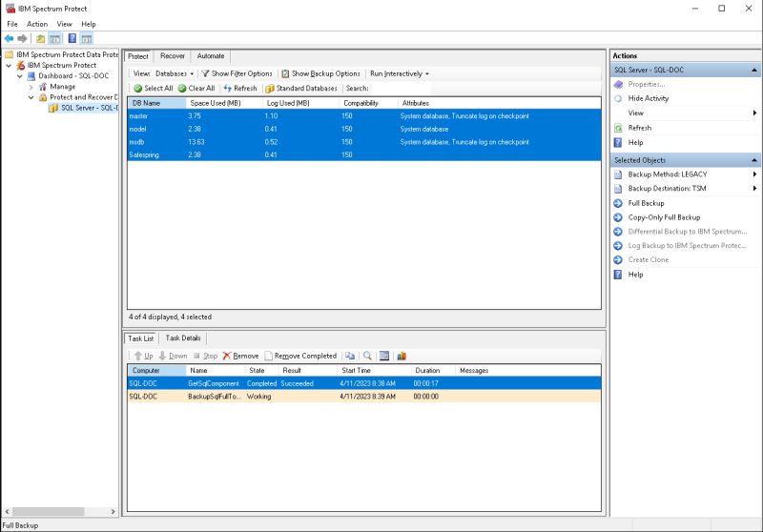The image size is (763, 532).
Task: Click the gray forward arrow toolbar icon
Action: click(22, 38)
